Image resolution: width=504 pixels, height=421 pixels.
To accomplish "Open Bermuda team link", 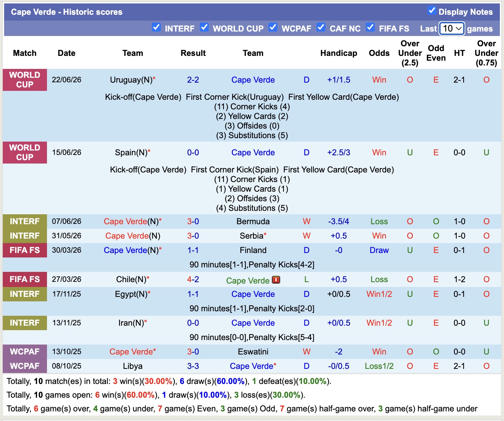I will (x=253, y=221).
